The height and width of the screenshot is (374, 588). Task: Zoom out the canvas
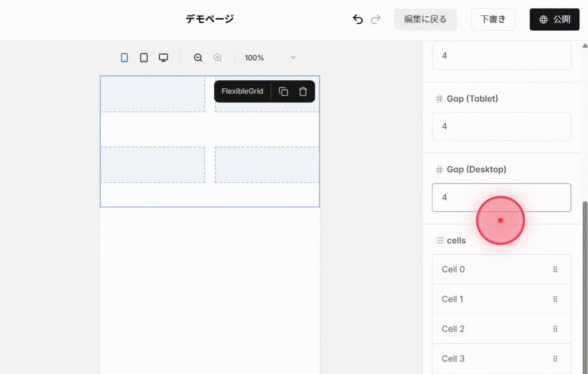click(x=198, y=58)
